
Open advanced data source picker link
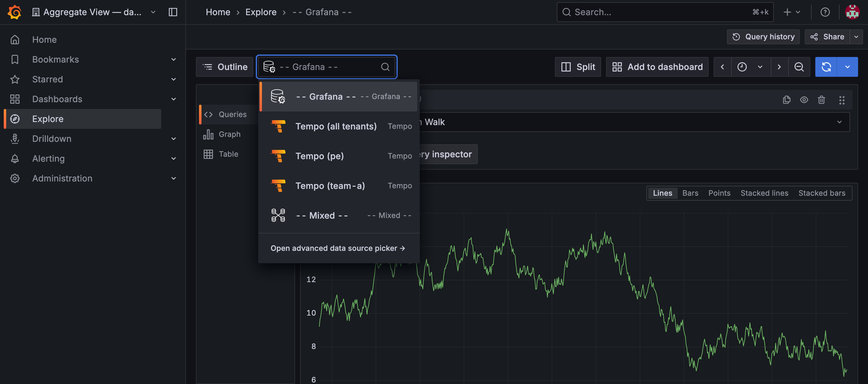click(x=338, y=248)
